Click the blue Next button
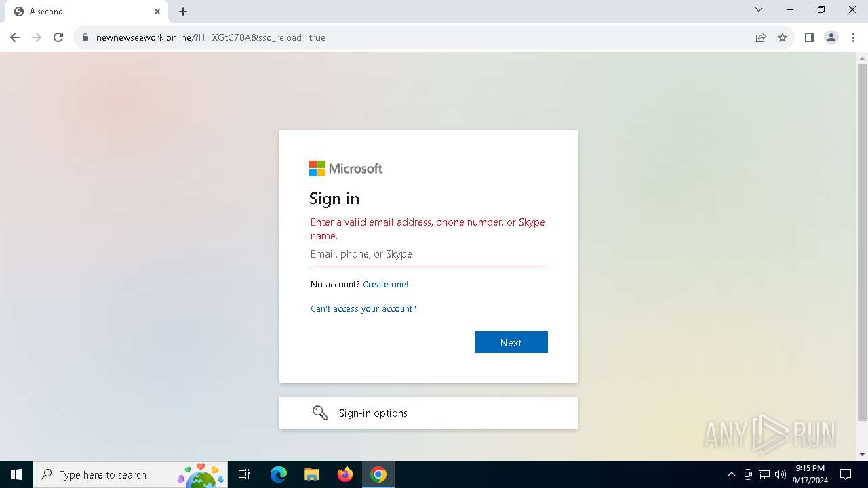Screen dimensions: 868x488 point(511,342)
